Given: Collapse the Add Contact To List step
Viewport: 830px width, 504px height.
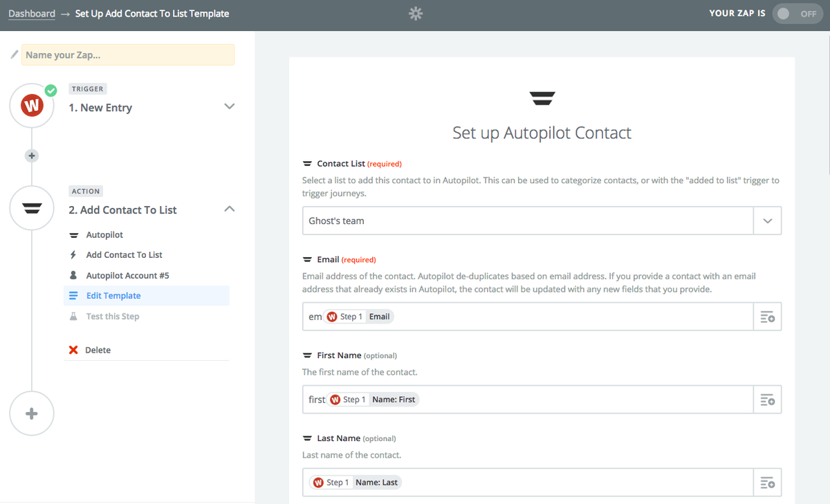Looking at the screenshot, I should 229,209.
